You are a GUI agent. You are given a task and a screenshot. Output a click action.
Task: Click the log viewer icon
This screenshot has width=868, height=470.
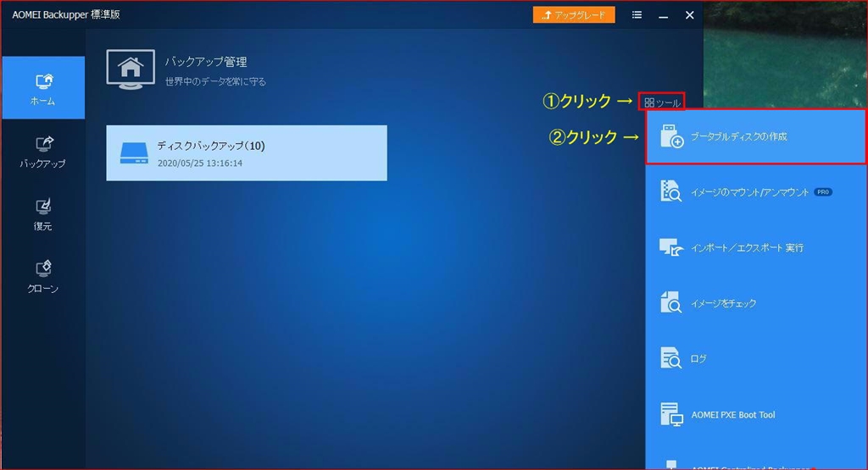671,358
